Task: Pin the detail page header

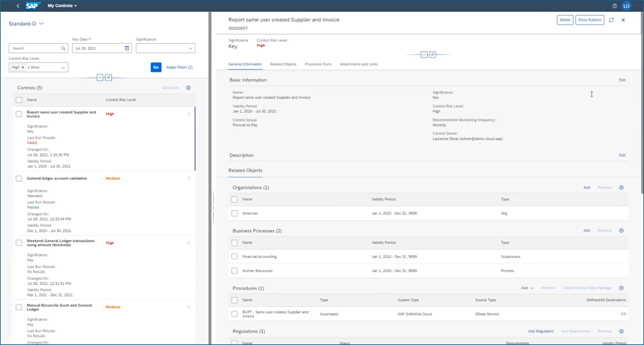Action: coord(433,54)
